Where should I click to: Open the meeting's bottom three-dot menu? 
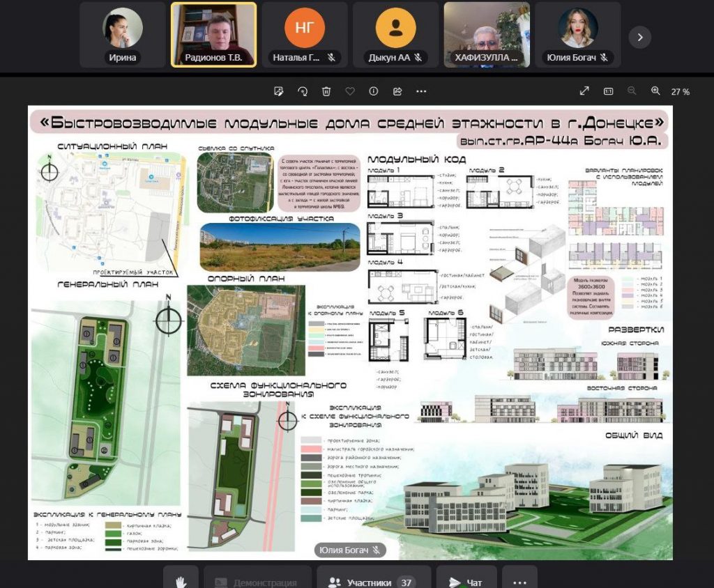519,581
